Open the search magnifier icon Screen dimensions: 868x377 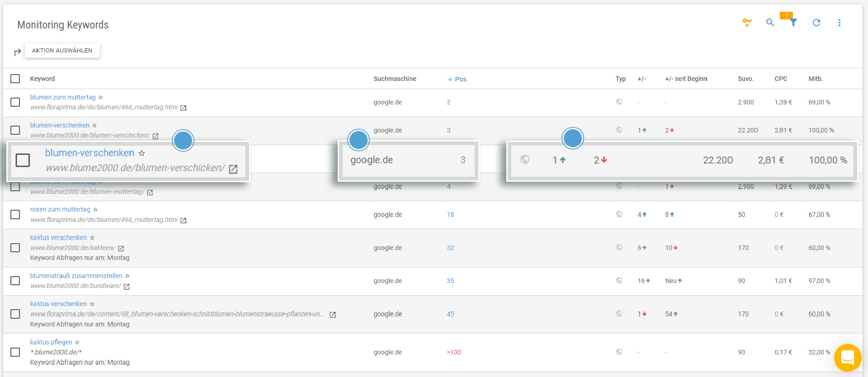770,23
